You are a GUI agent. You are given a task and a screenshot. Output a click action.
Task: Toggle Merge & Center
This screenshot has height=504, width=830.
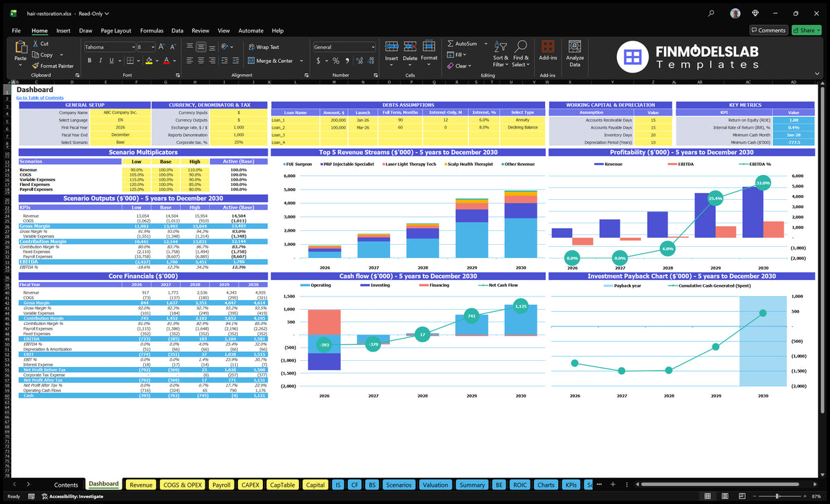click(x=270, y=61)
